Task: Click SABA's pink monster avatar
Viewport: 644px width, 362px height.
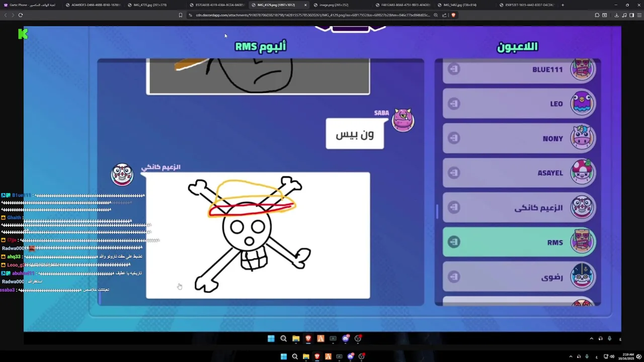Action: coord(403,120)
